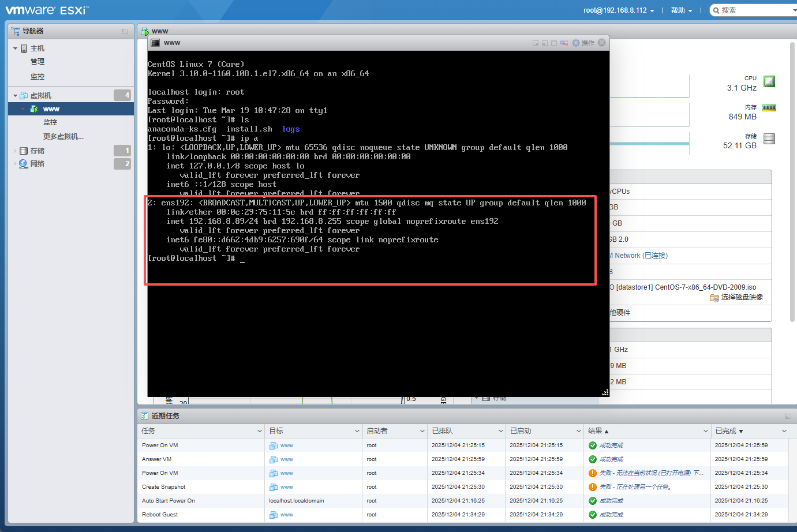This screenshot has height=532, width=797.
Task: Open the 已排队 column dropdown
Action: pyautogui.click(x=501, y=431)
